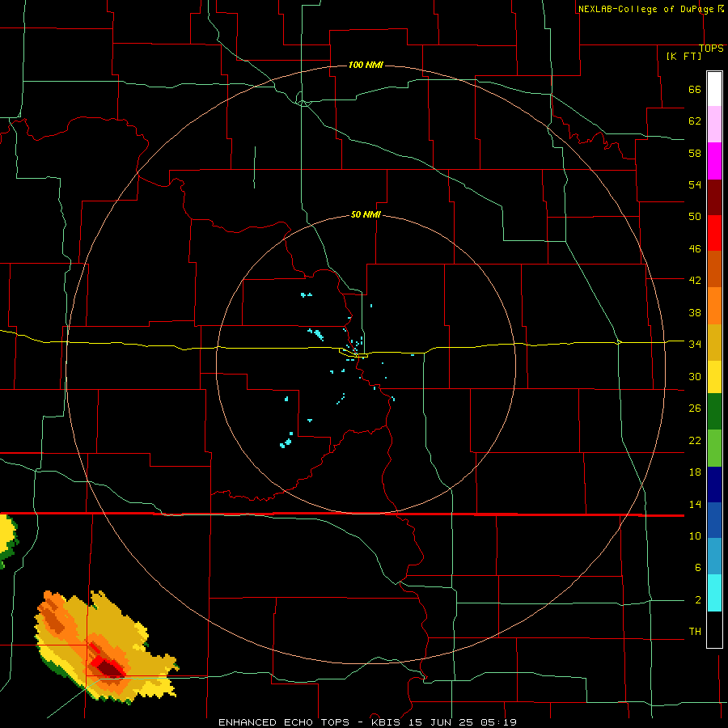
Task: Click the navy blue legend swatch
Action: click(714, 485)
